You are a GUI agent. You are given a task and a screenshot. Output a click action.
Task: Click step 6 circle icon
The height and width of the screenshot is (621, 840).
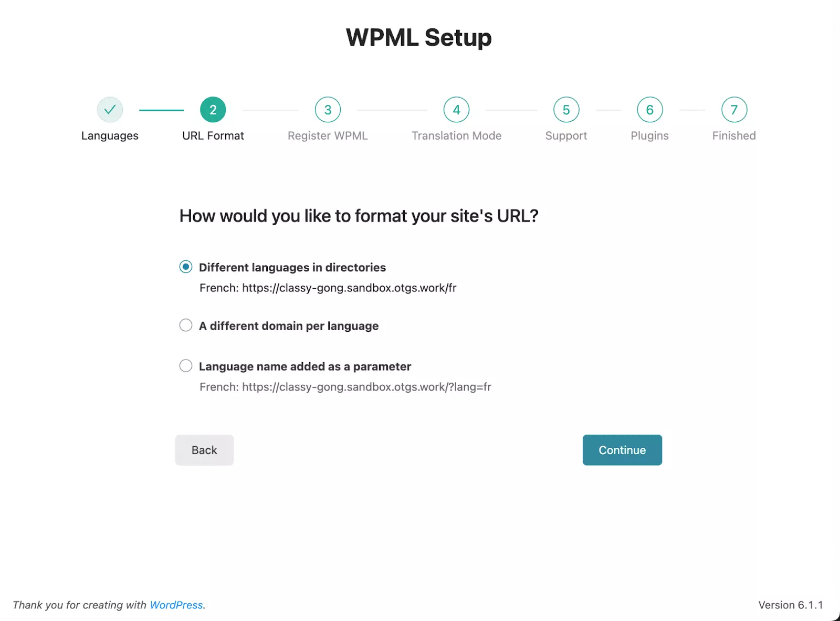tap(649, 110)
